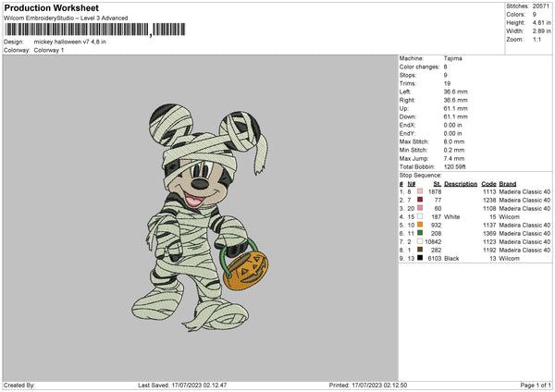Click the 'Created By:' footer label
Image resolution: width=555 pixels, height=392 pixels.
point(19,385)
